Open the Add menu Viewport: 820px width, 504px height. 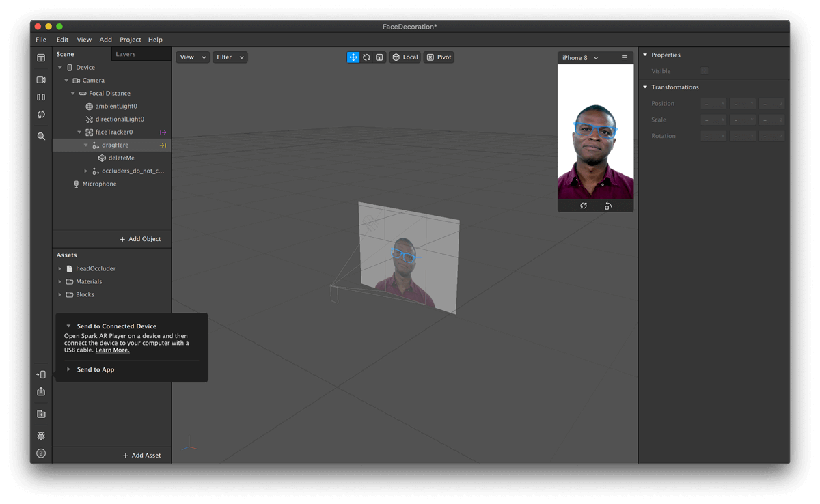105,40
